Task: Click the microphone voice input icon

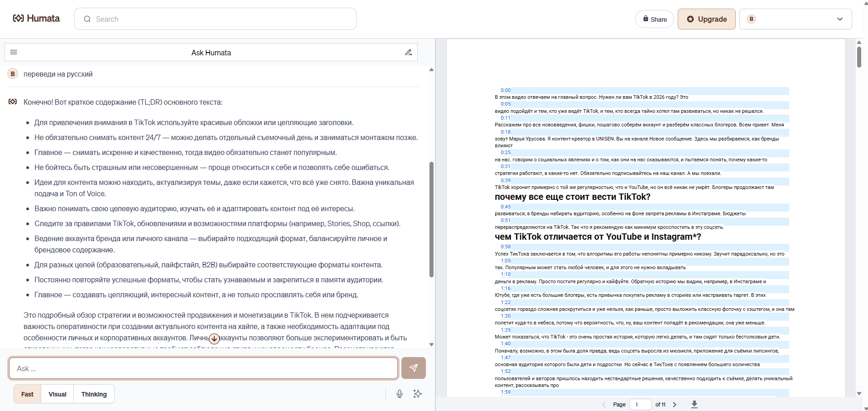Action: click(x=400, y=394)
